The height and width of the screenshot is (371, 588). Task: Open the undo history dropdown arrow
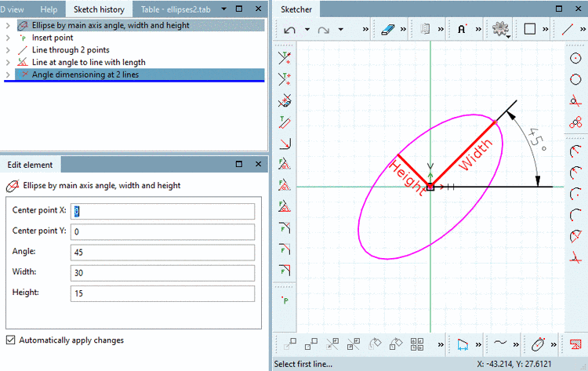tap(307, 29)
